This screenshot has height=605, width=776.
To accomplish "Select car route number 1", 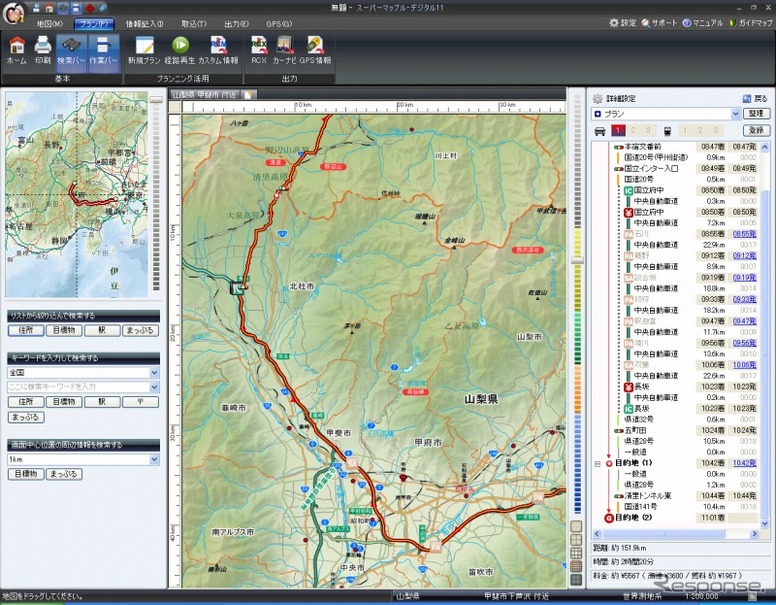I will click(619, 130).
